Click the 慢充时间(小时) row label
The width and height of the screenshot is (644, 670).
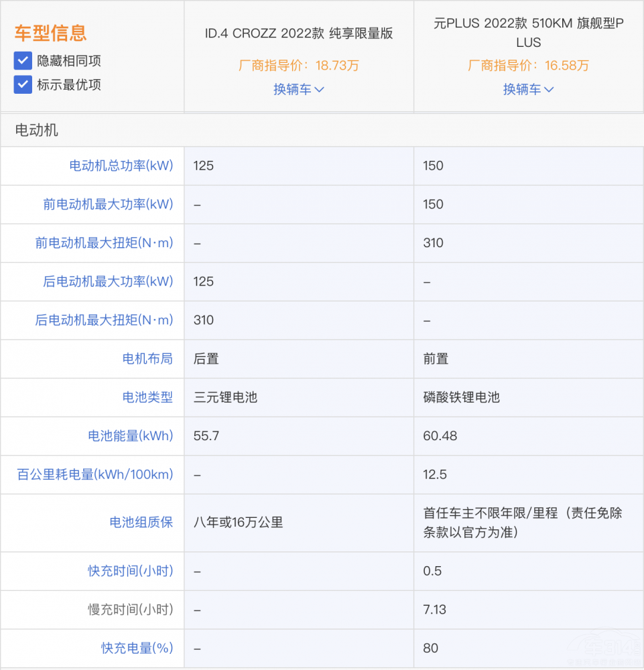click(131, 610)
